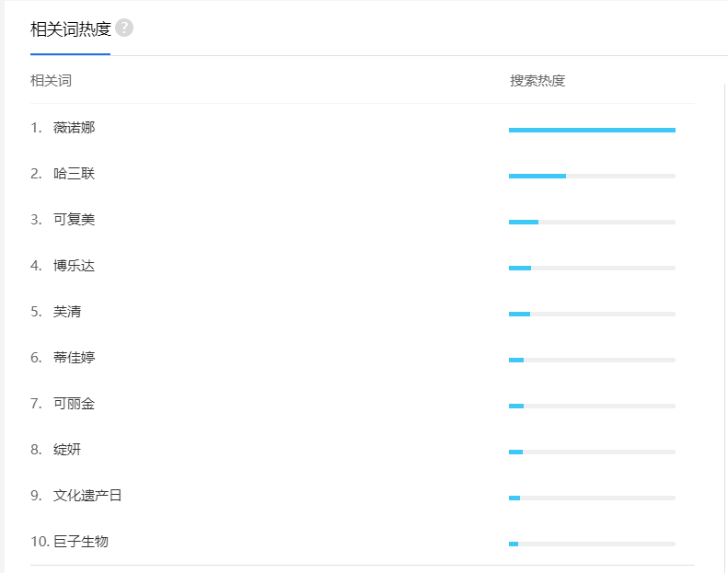728x573 pixels.
Task: Open the related word 薇诺娜
Action: pos(74,128)
